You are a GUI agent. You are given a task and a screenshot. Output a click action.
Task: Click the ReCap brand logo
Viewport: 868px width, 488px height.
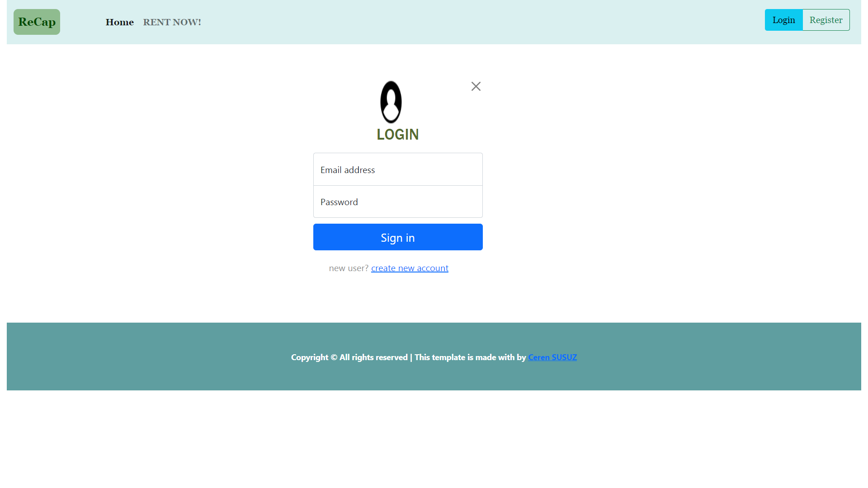point(37,22)
